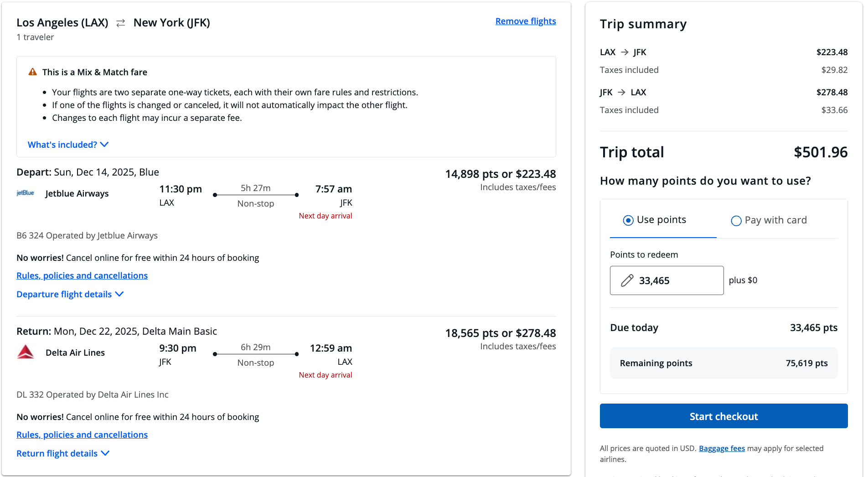Expand the What's included section
Screen dimensions: 868x477
pyautogui.click(x=68, y=145)
